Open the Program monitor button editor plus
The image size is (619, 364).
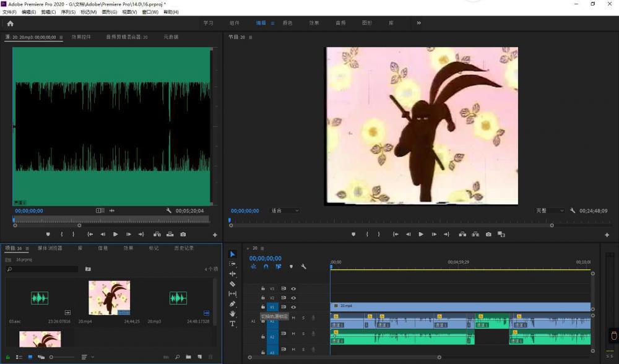click(607, 235)
